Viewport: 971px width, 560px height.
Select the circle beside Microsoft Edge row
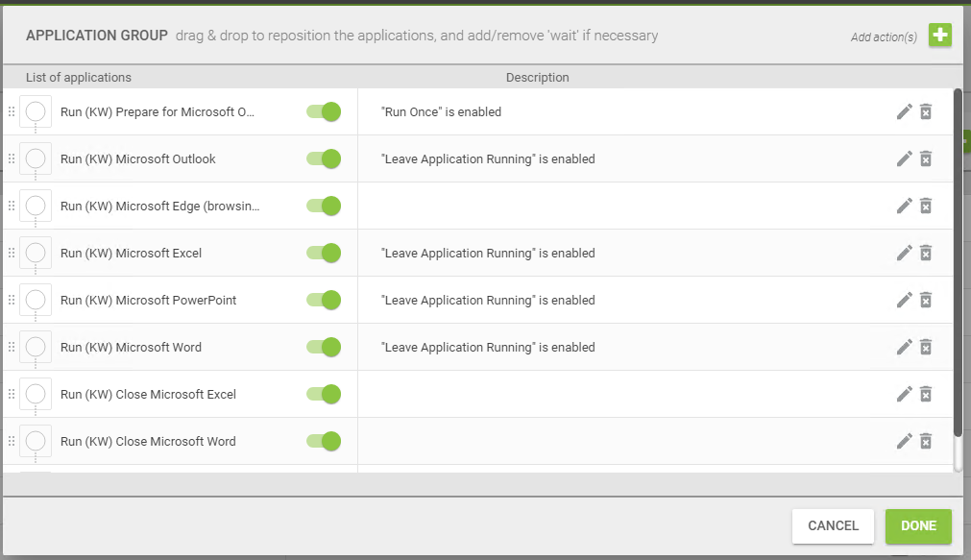36,206
